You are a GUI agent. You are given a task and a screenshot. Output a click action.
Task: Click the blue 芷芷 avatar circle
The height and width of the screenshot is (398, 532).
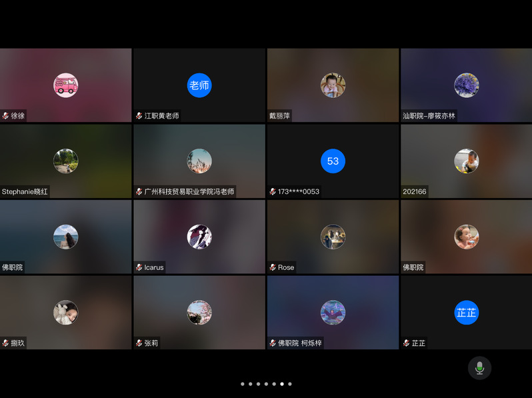[466, 312]
